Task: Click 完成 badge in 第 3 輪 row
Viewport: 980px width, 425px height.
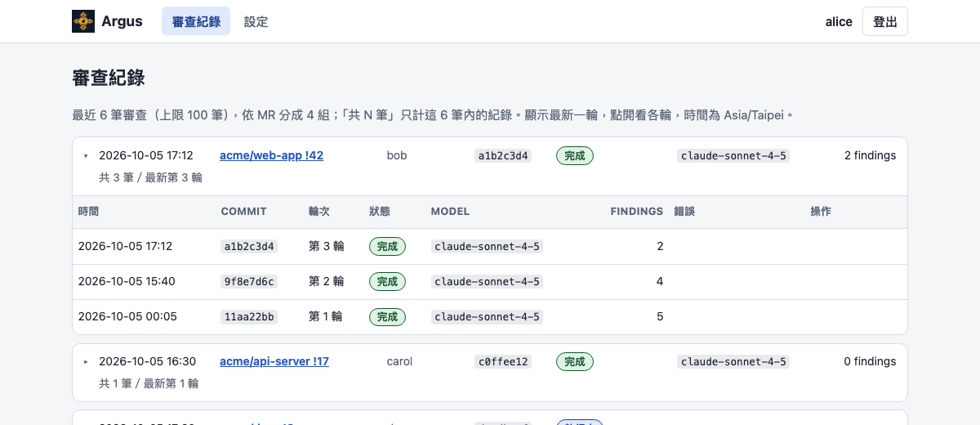Action: point(388,246)
